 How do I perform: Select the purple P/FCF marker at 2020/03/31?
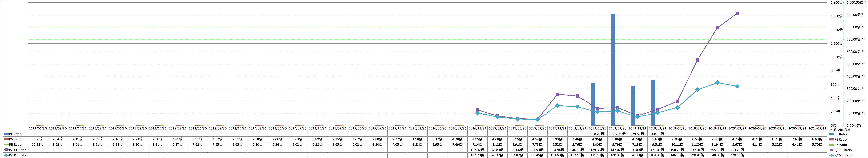click(x=737, y=13)
